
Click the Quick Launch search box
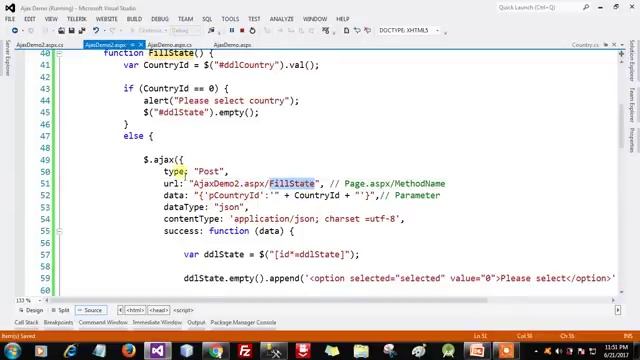(539, 7)
